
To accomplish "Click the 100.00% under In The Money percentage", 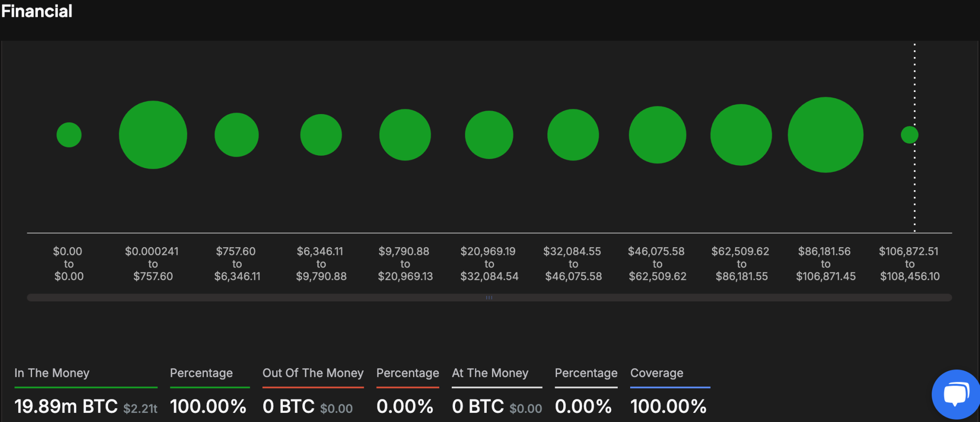I will click(x=208, y=407).
